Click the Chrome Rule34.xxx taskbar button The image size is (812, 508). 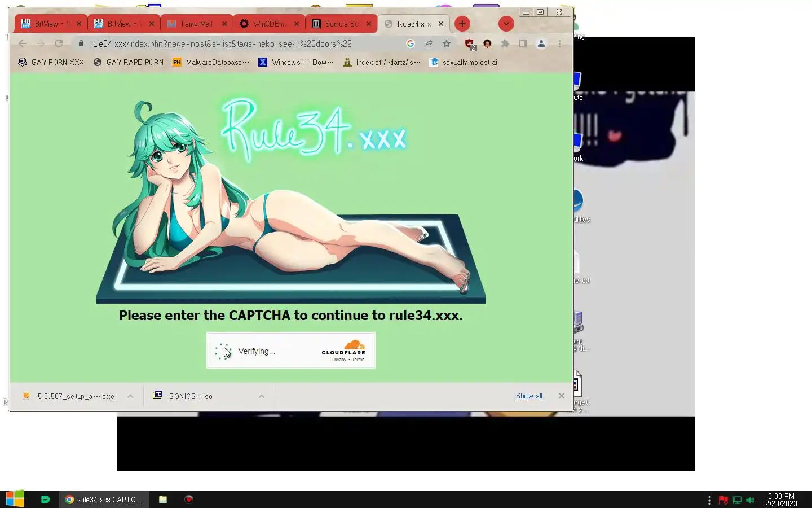(x=104, y=500)
